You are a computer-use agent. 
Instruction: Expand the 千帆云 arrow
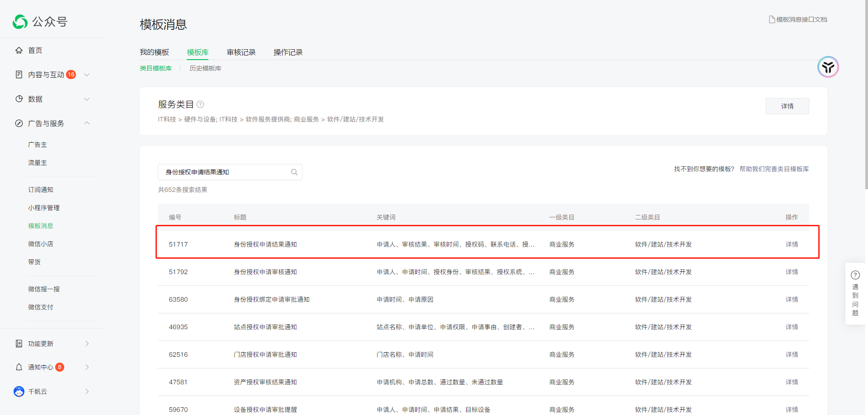[87, 392]
